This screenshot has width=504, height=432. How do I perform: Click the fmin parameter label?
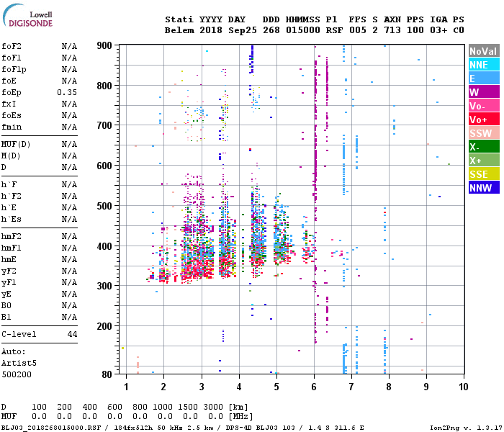point(12,127)
